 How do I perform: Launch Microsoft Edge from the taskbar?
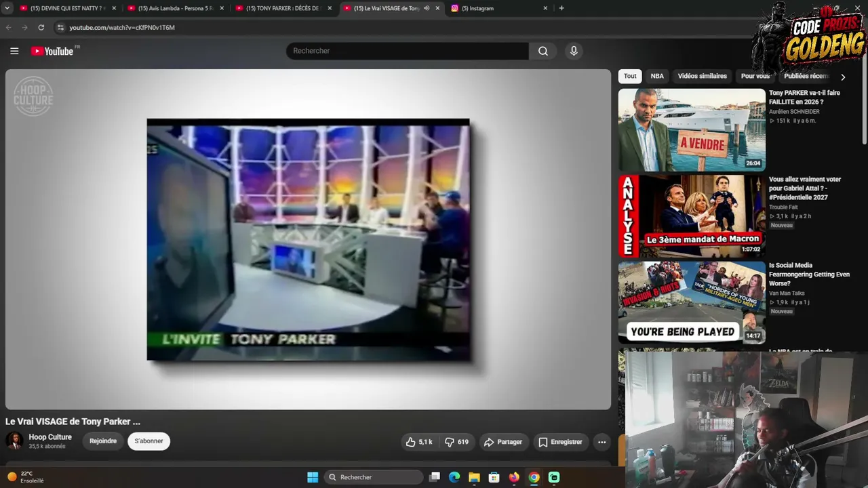point(454,477)
